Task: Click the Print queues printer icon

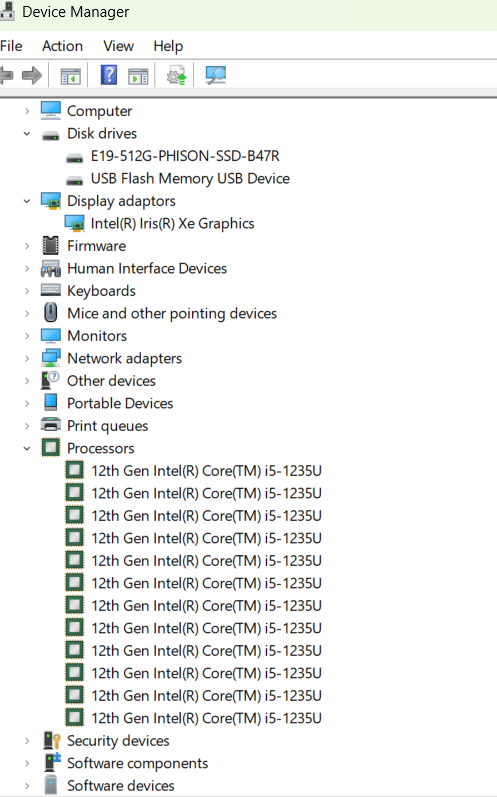Action: (50, 425)
